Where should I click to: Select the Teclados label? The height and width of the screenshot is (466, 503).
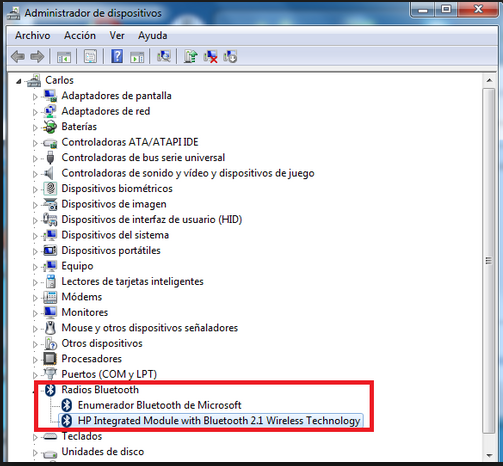82,436
